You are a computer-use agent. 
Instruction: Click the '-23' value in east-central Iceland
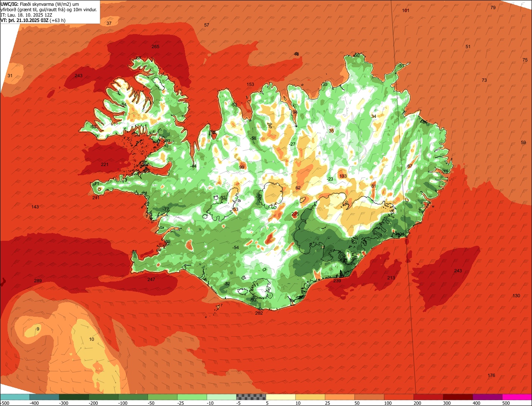(x=330, y=179)
